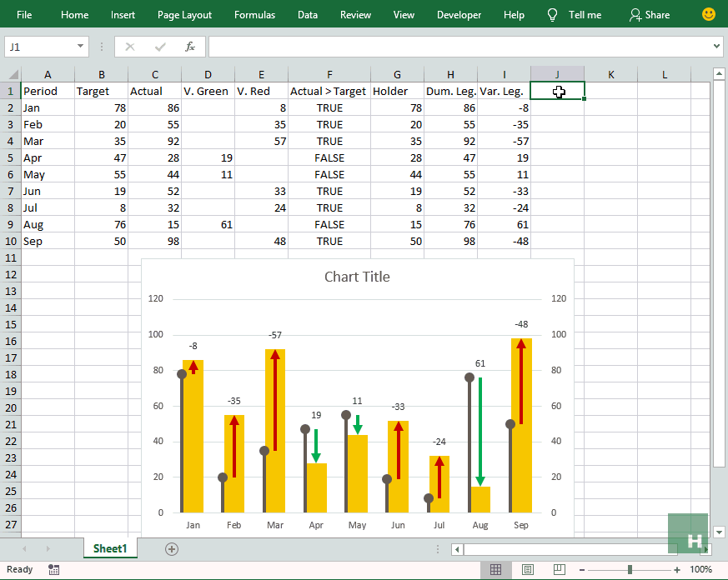Click the vertical scrollbar up arrow
728x580 pixels.
click(x=719, y=73)
